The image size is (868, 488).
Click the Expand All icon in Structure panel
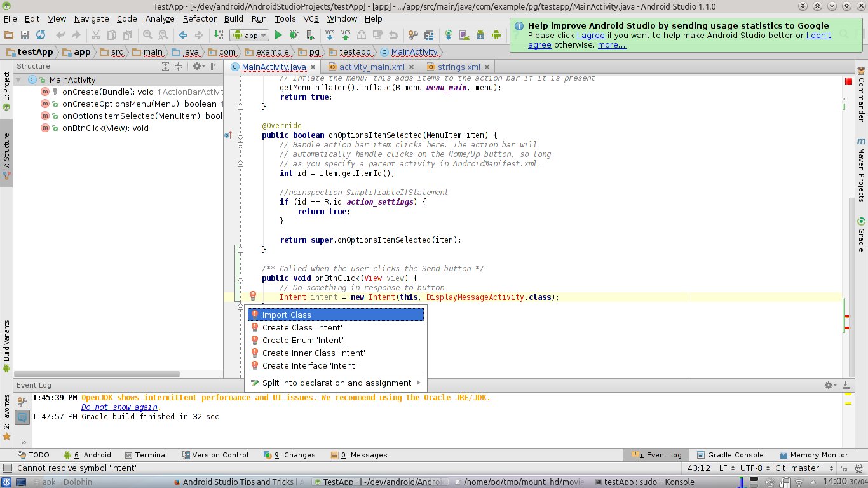click(x=166, y=66)
